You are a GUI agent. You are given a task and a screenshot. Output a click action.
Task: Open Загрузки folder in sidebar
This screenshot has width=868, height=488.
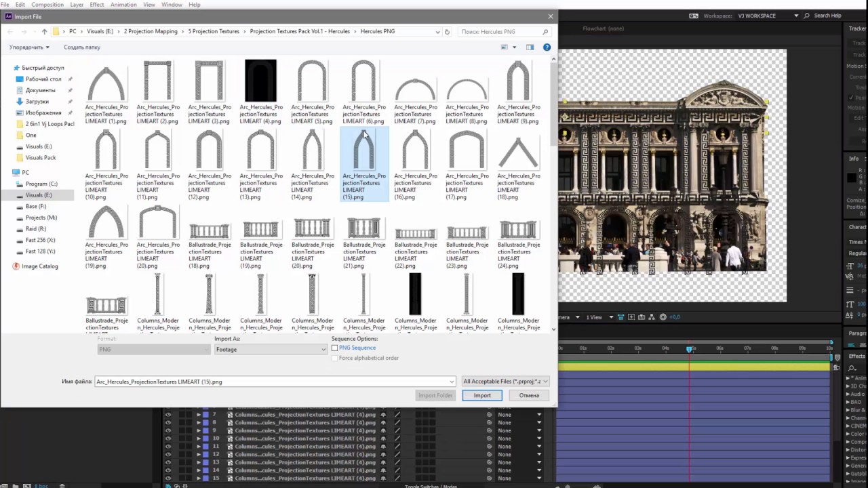(x=37, y=102)
